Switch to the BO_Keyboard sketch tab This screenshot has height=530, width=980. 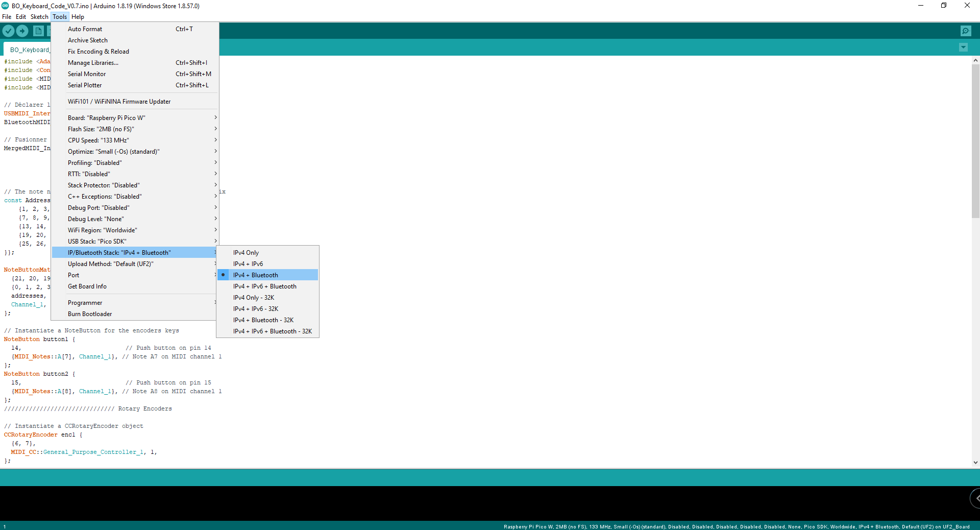click(28, 50)
